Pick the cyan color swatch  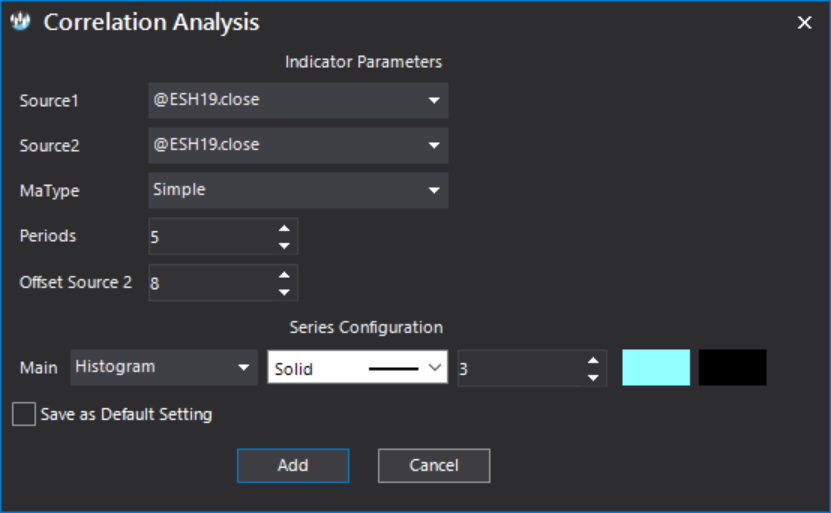(656, 367)
